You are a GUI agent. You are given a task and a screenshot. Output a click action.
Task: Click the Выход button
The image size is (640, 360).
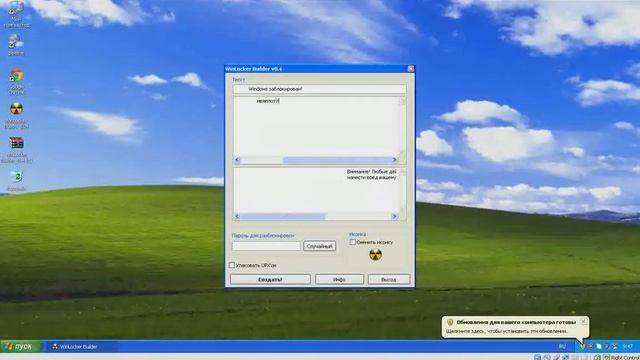[389, 280]
